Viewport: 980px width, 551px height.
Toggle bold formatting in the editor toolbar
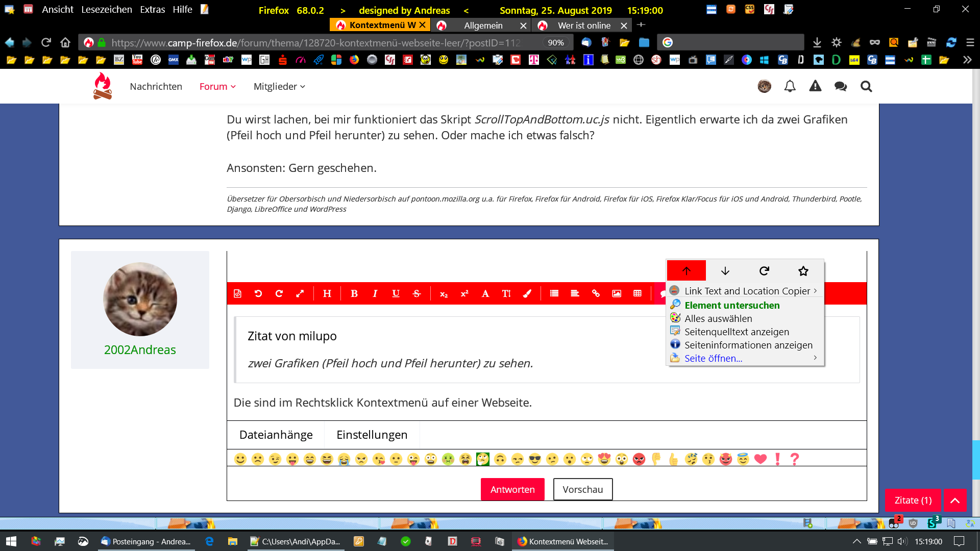[x=354, y=293]
